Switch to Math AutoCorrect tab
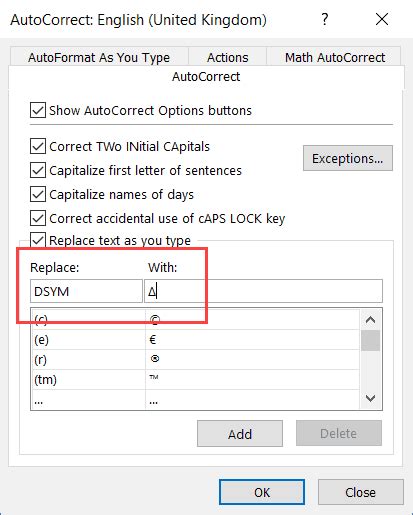The height and width of the screenshot is (515, 413). 335,57
